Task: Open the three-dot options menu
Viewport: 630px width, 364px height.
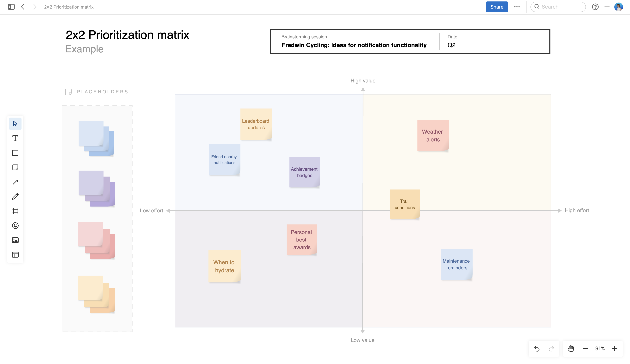Action: click(x=517, y=7)
